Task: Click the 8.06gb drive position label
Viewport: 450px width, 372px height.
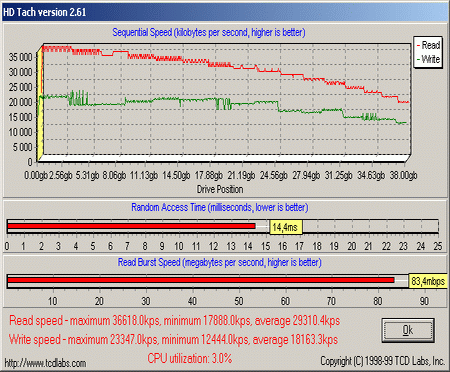Action: tap(114, 175)
